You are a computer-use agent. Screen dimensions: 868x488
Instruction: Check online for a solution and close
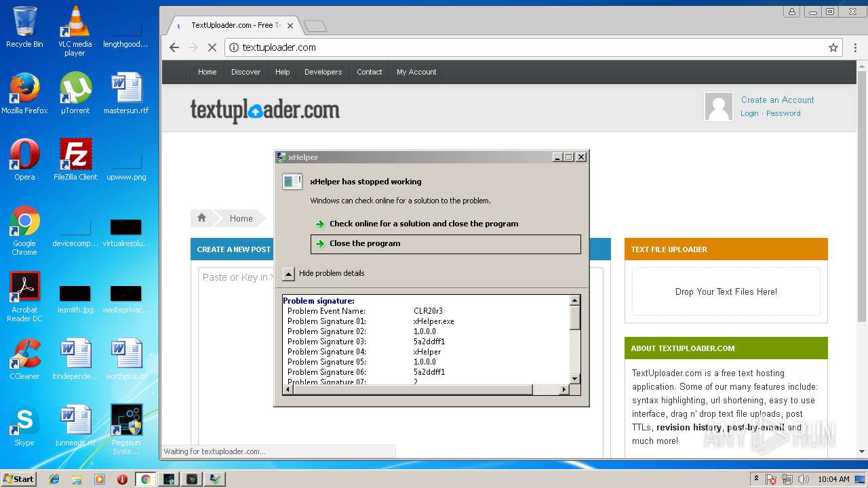click(423, 224)
